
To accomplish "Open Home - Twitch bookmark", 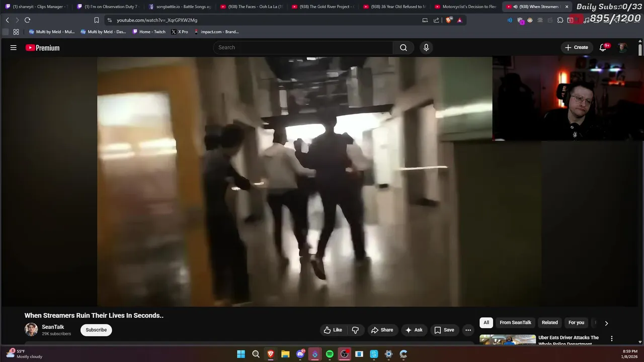I will (x=149, y=32).
